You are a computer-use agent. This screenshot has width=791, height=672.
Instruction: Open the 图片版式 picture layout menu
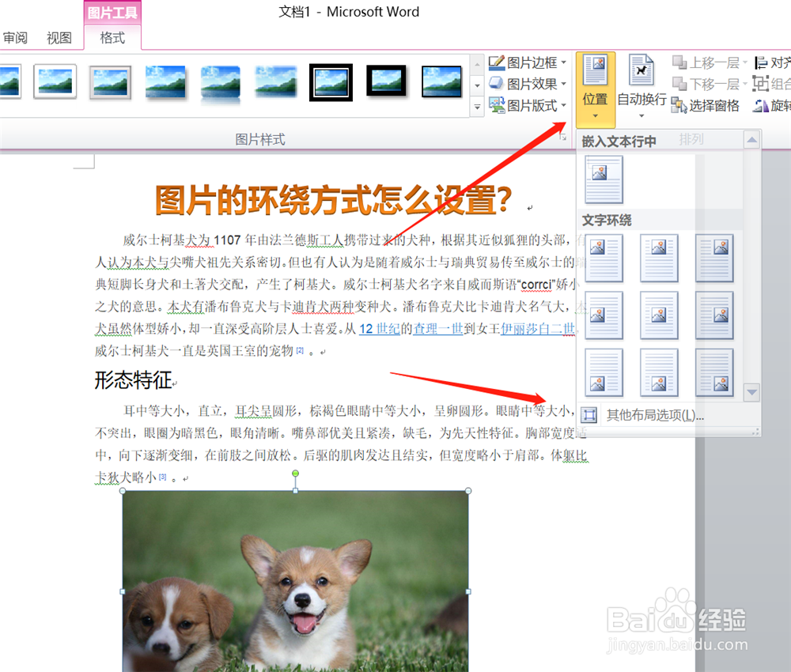[528, 105]
